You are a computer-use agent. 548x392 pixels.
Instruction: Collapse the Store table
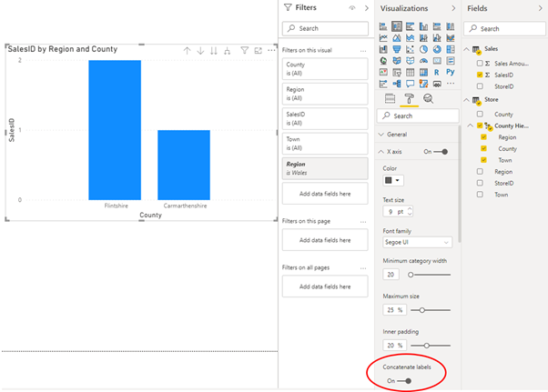pos(467,100)
